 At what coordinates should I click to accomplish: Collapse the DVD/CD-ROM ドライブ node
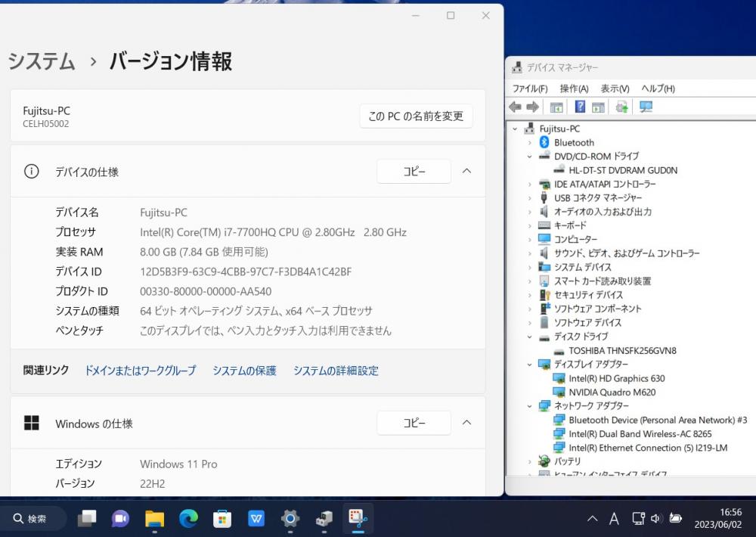tap(529, 157)
